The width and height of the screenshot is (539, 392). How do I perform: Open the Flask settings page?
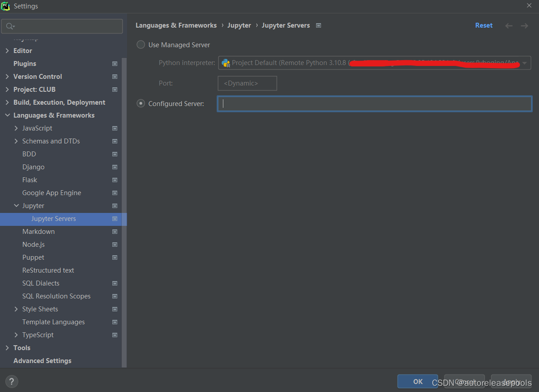point(29,180)
